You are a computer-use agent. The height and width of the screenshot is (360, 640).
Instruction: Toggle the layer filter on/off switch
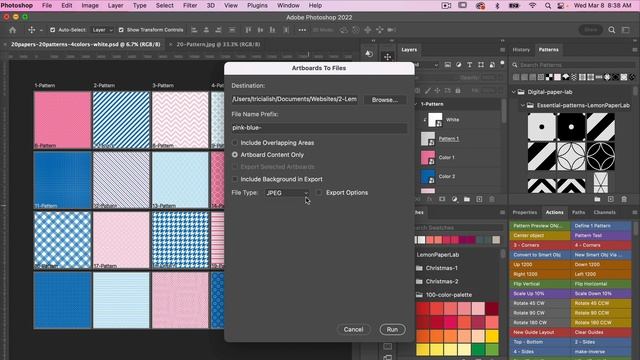point(502,63)
